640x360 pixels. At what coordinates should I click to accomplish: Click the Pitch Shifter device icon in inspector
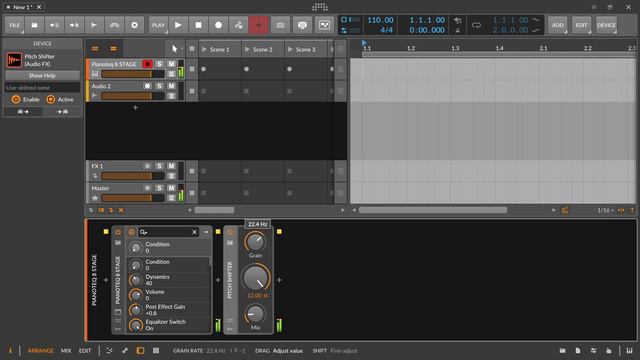14,60
